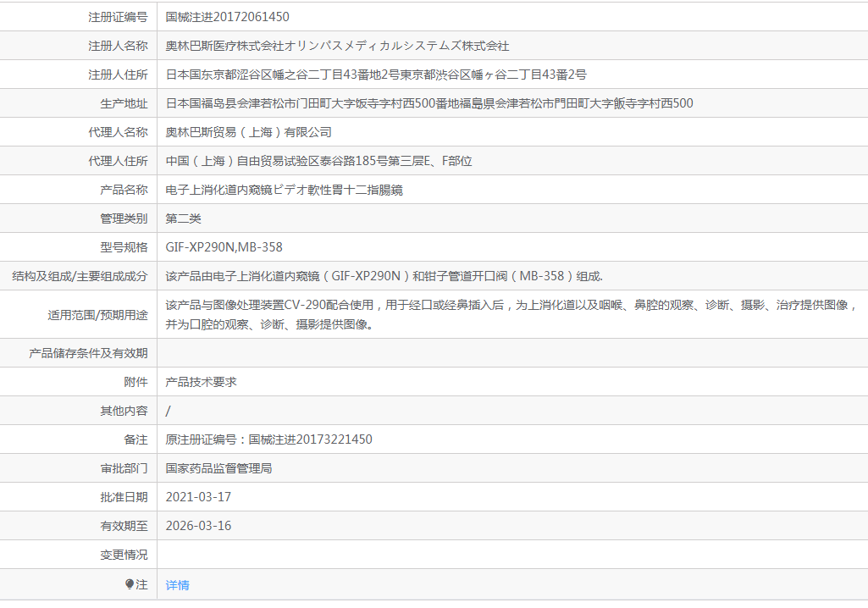868x608 pixels.
Task: Select registrant name 奥林巴斯医疗株式会社
Action: coord(337,46)
